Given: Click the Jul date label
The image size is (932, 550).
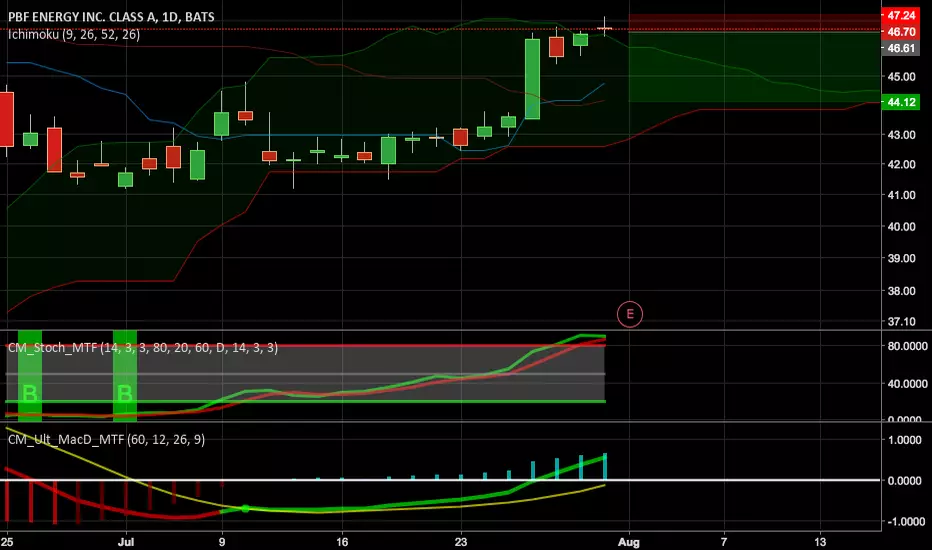Looking at the screenshot, I should 126,542.
